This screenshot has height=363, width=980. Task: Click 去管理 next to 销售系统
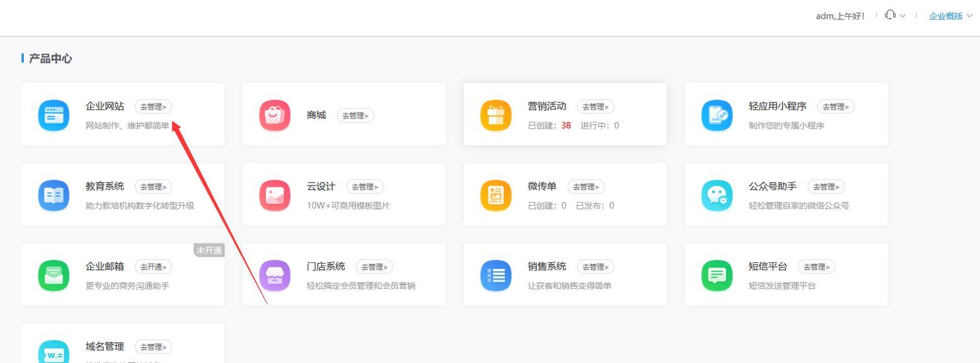[596, 267]
